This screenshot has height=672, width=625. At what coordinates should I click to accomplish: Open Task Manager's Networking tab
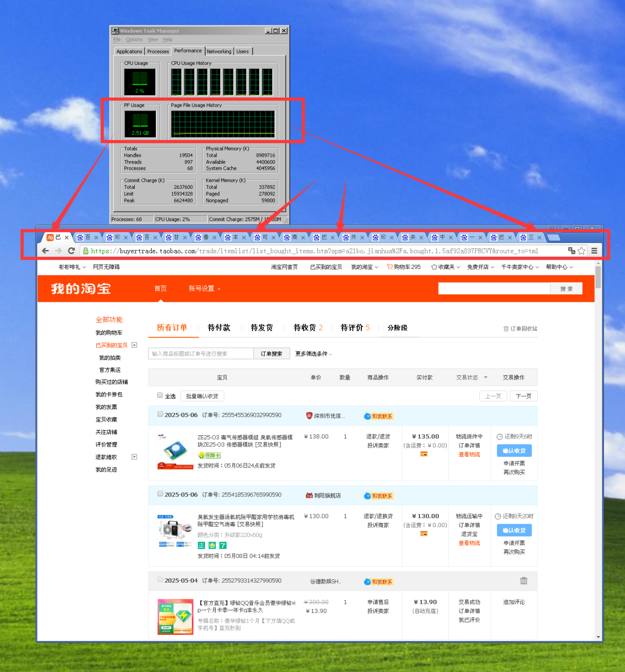[x=219, y=51]
